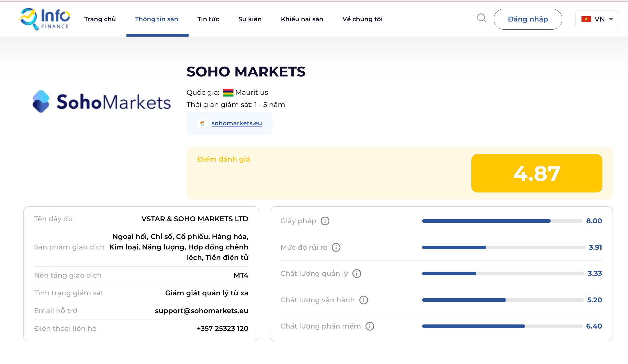Screen dimensions: 628x364
Task: Click the Chất lượng vận hành 5.20 bar
Action: (x=503, y=300)
